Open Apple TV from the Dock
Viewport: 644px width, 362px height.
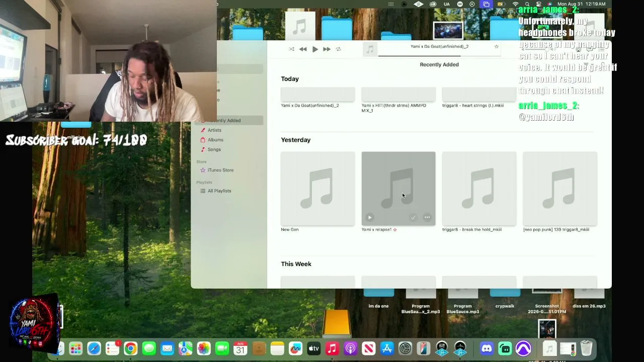314,348
